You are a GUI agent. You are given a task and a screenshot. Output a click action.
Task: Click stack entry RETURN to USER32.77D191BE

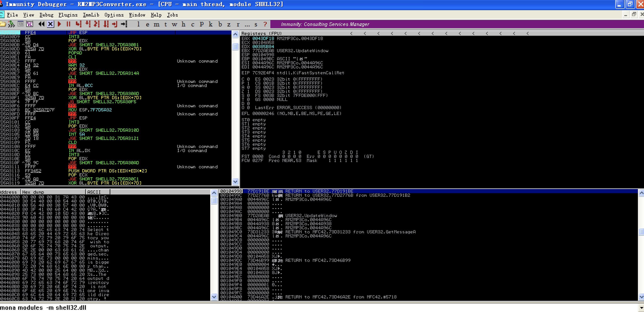coord(319,191)
